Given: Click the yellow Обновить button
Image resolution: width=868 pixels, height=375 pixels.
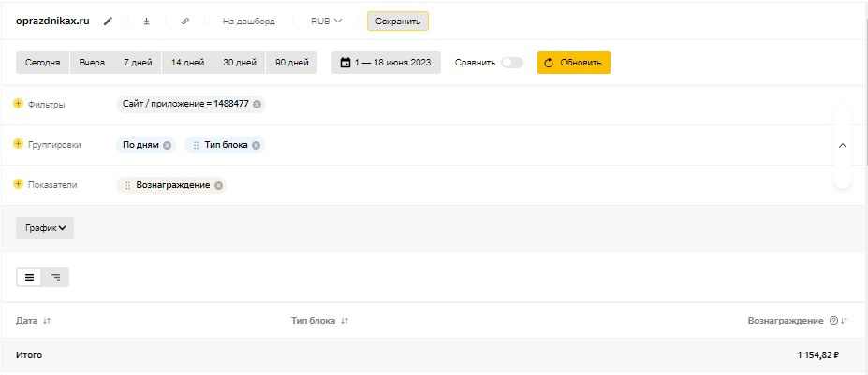Looking at the screenshot, I should (x=573, y=63).
